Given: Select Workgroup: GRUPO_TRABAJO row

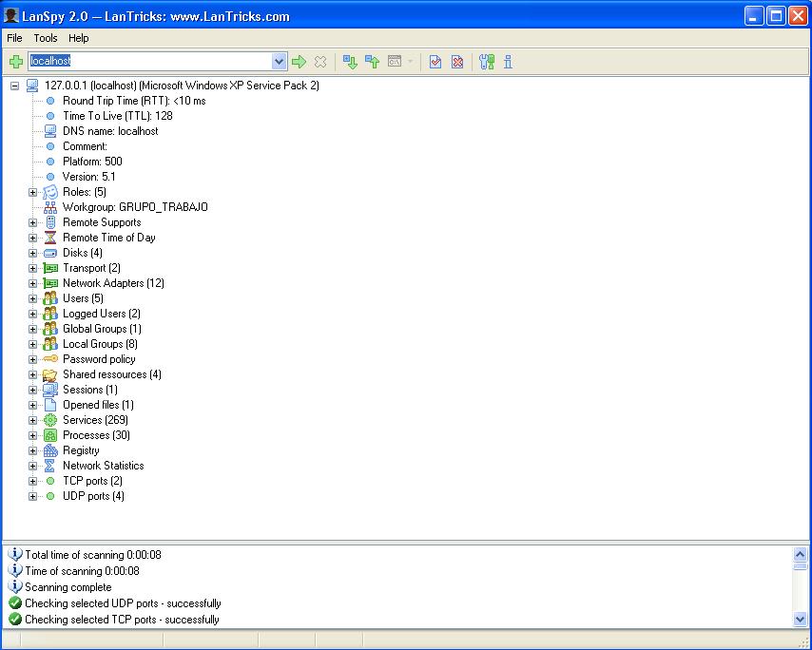Looking at the screenshot, I should click(135, 207).
